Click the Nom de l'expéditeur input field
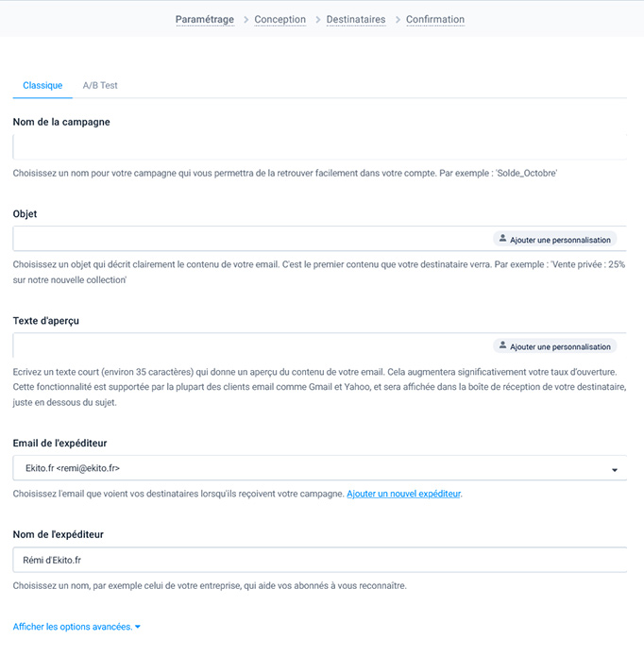Image resolution: width=644 pixels, height=656 pixels. tap(319, 560)
